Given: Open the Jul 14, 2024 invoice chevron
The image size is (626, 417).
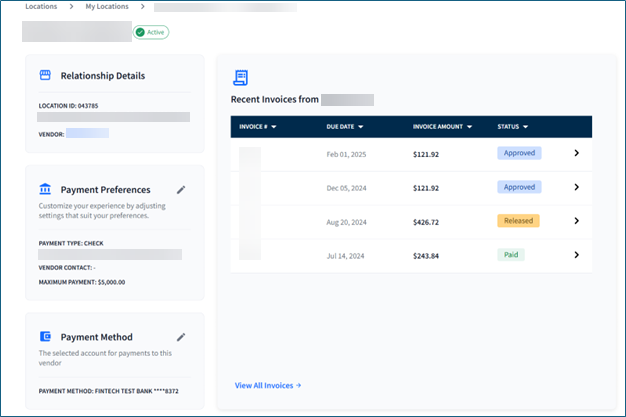Looking at the screenshot, I should click(x=576, y=255).
